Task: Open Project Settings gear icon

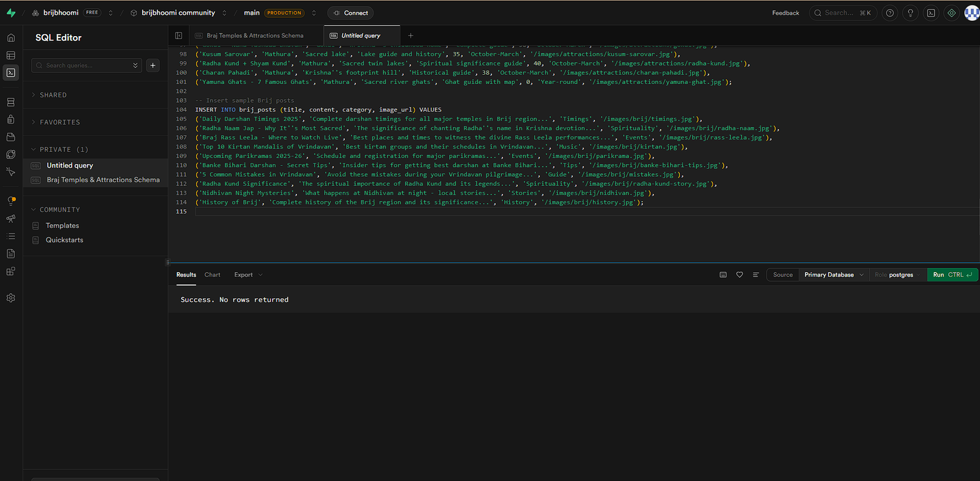Action: pyautogui.click(x=11, y=298)
